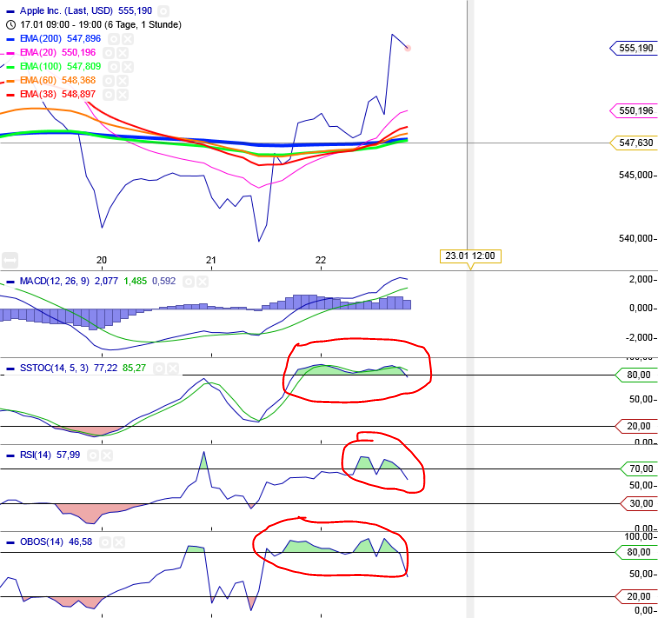Image resolution: width=658 pixels, height=618 pixels.
Task: Select the OBOS(14) legend label
Action: click(42, 542)
